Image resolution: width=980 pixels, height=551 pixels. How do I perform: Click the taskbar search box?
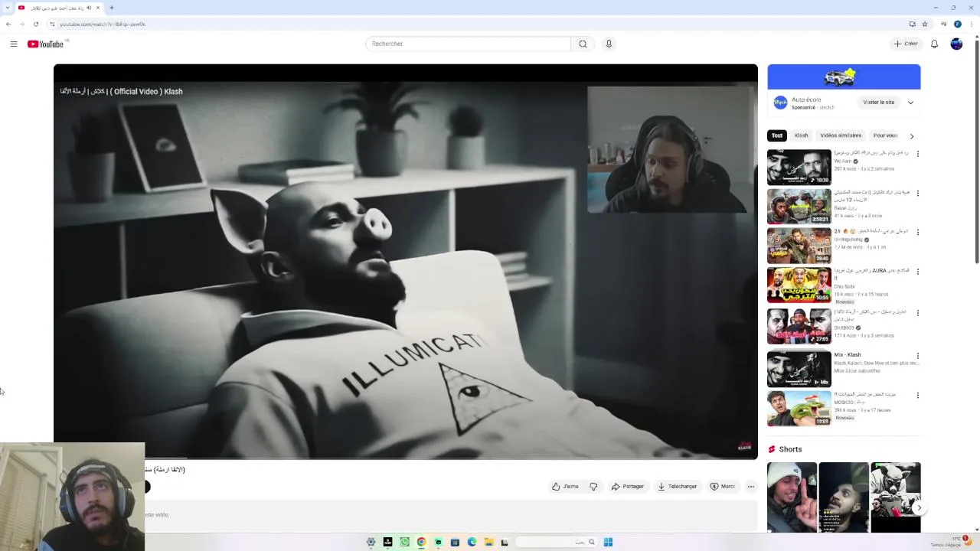pyautogui.click(x=556, y=542)
